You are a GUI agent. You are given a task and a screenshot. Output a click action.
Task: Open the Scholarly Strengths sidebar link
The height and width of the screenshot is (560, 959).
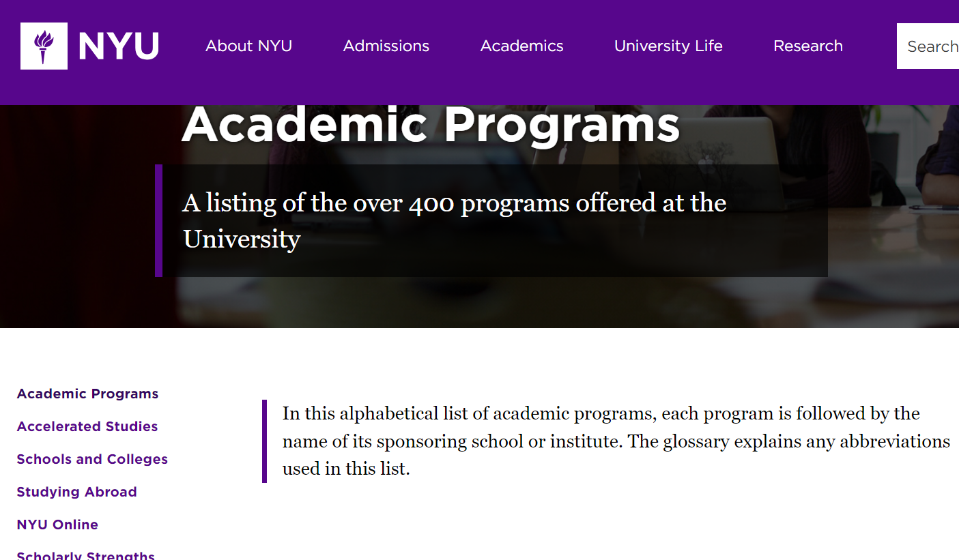(86, 556)
